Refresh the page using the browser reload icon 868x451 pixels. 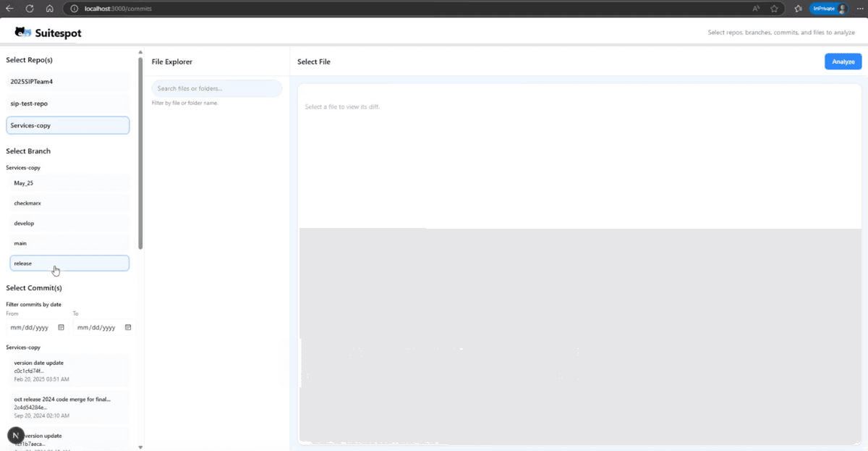point(29,9)
